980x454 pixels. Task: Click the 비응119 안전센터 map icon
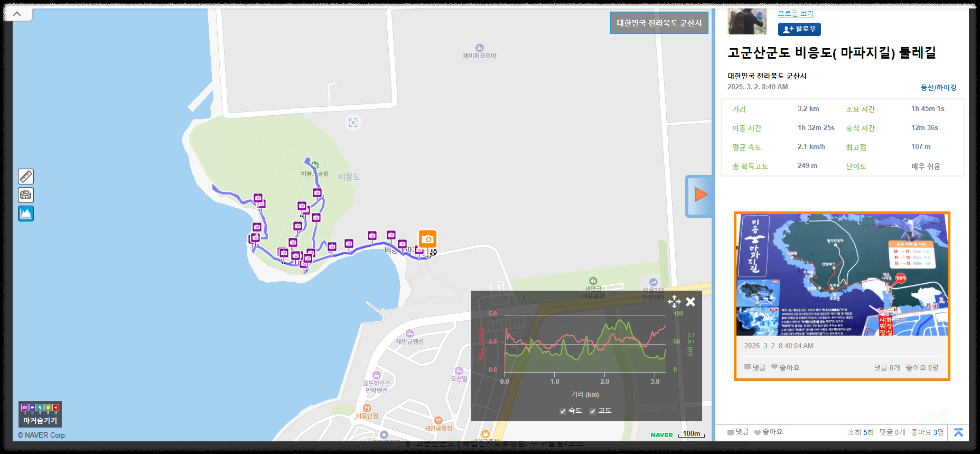(654, 282)
